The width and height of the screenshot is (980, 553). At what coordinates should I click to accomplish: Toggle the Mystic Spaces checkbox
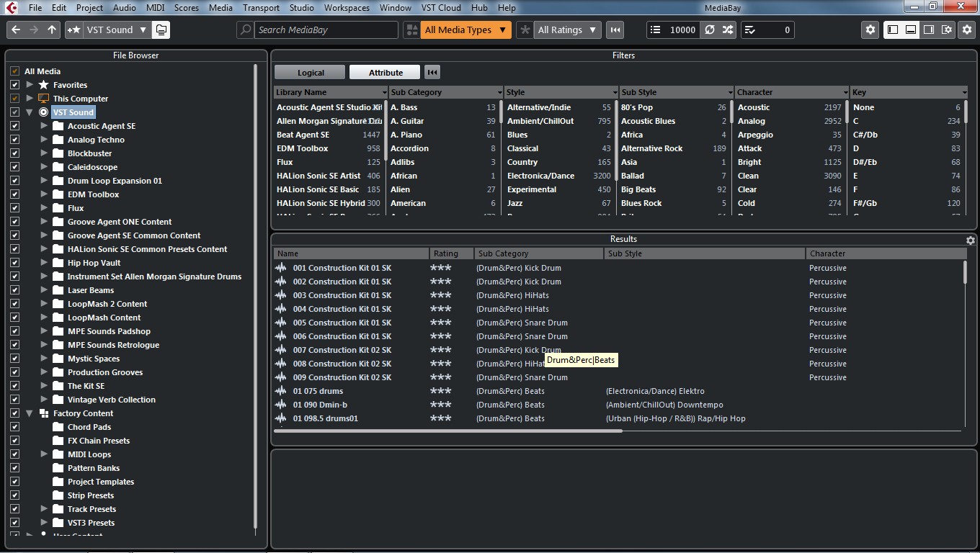[x=14, y=359]
